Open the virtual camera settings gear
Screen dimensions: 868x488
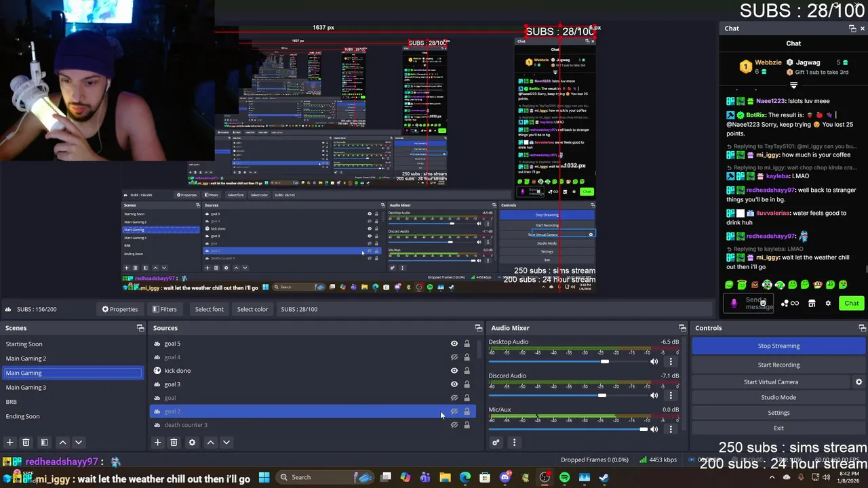tap(859, 382)
